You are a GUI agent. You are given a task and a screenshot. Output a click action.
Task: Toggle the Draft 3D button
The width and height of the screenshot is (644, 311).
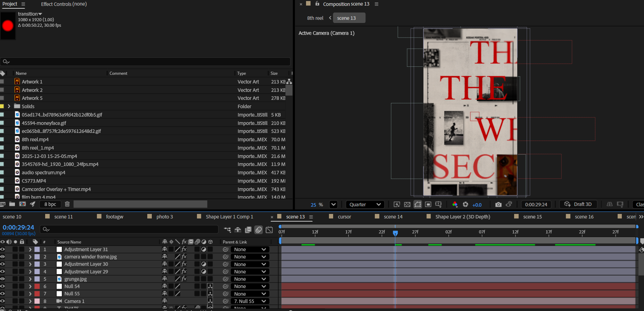578,205
